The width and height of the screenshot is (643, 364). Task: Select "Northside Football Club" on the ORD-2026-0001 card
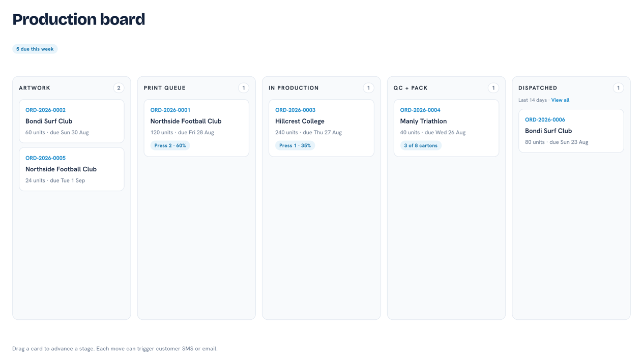click(x=186, y=121)
